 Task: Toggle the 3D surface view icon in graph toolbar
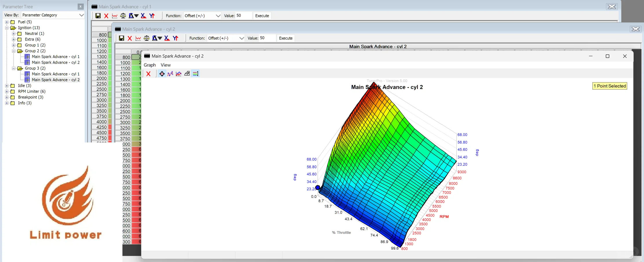coord(187,74)
